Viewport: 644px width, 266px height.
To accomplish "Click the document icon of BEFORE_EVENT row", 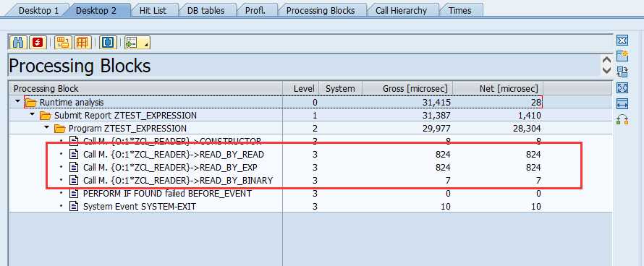I will click(x=74, y=193).
